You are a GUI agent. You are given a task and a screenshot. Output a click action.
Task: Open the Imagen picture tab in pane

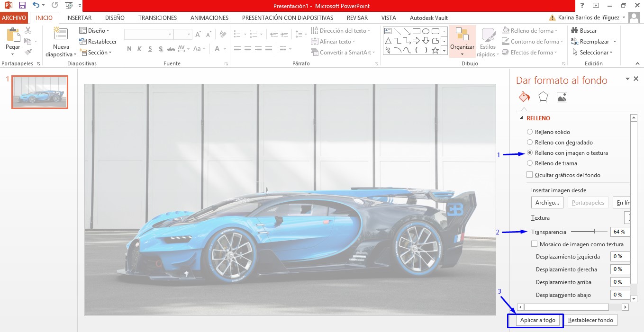click(562, 97)
